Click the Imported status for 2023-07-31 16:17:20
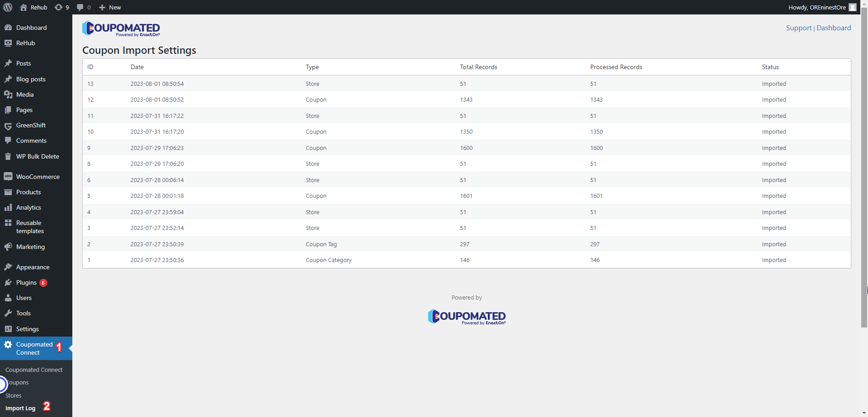The height and width of the screenshot is (417, 868). pos(774,131)
